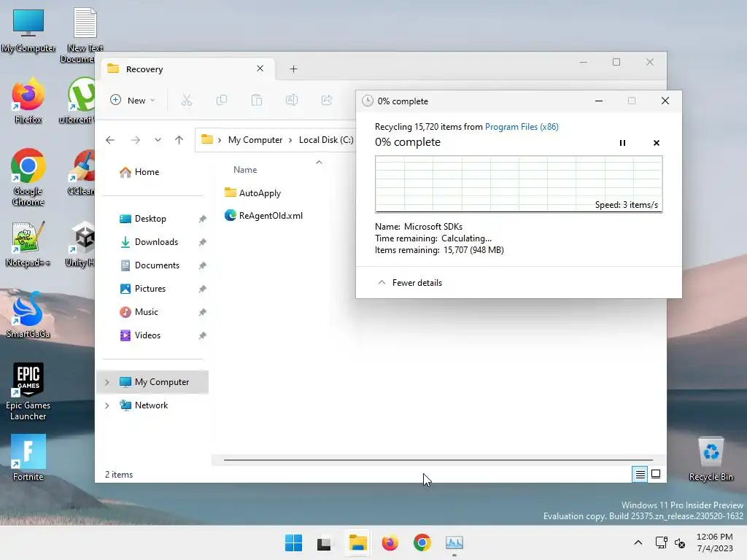Open the New dropdown button
The width and height of the screenshot is (747, 560).
point(133,100)
